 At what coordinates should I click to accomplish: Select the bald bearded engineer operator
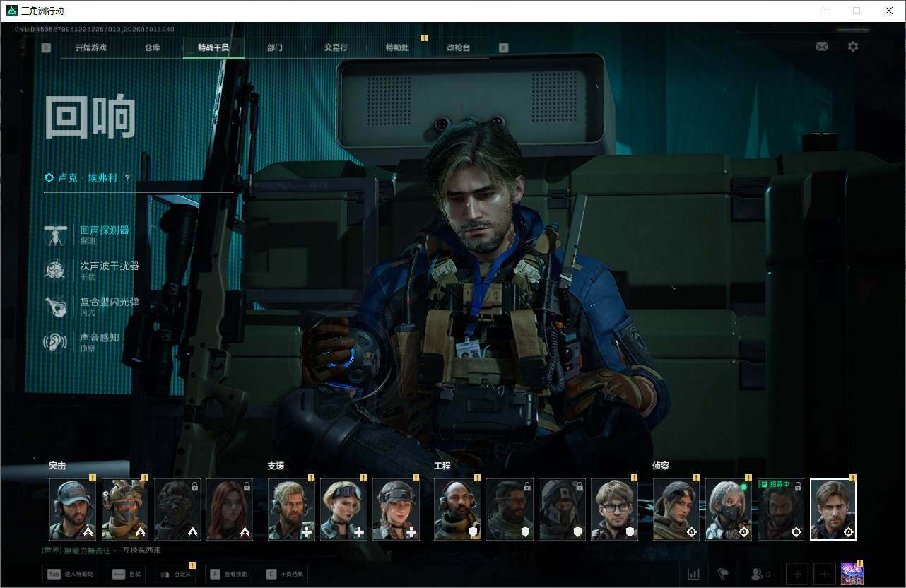(x=457, y=510)
